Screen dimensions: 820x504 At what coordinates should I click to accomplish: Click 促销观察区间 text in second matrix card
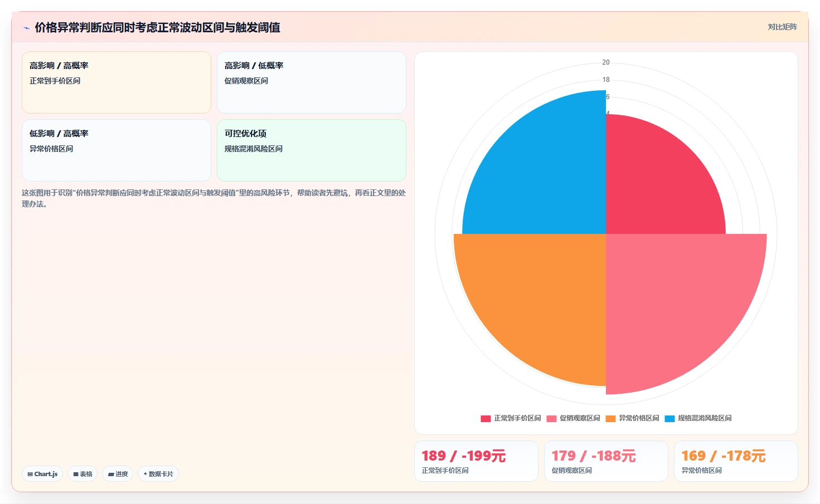(246, 81)
